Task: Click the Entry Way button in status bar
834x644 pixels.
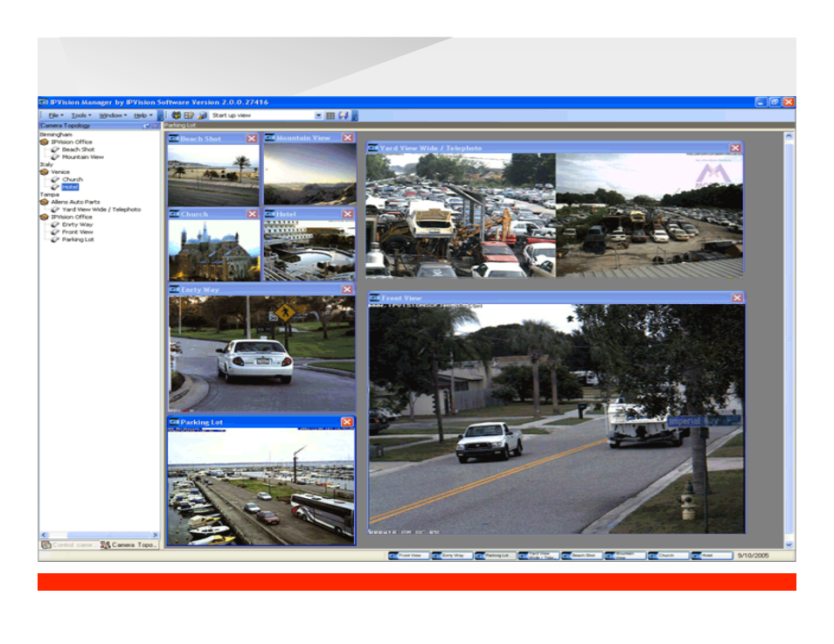Action: tap(452, 556)
